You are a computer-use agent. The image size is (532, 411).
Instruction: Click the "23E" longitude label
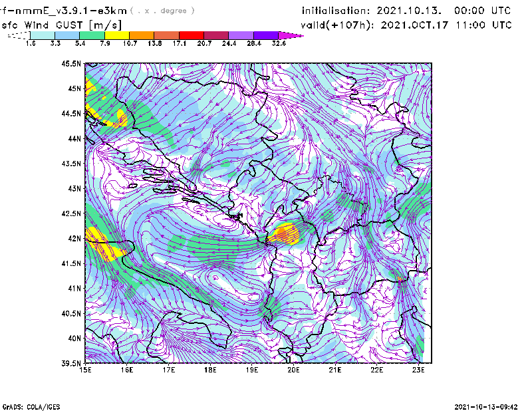point(419,370)
